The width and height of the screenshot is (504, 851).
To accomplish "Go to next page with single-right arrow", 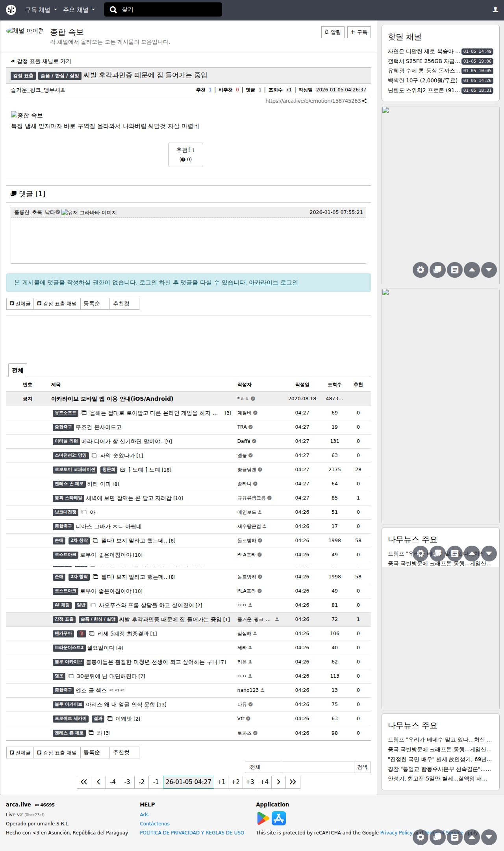I will click(x=278, y=782).
